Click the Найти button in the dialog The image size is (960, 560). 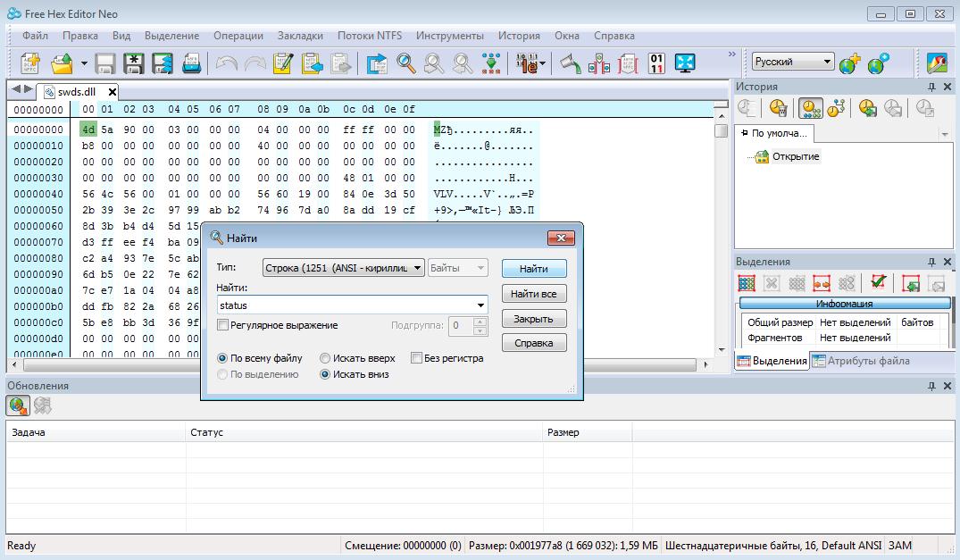(534, 269)
